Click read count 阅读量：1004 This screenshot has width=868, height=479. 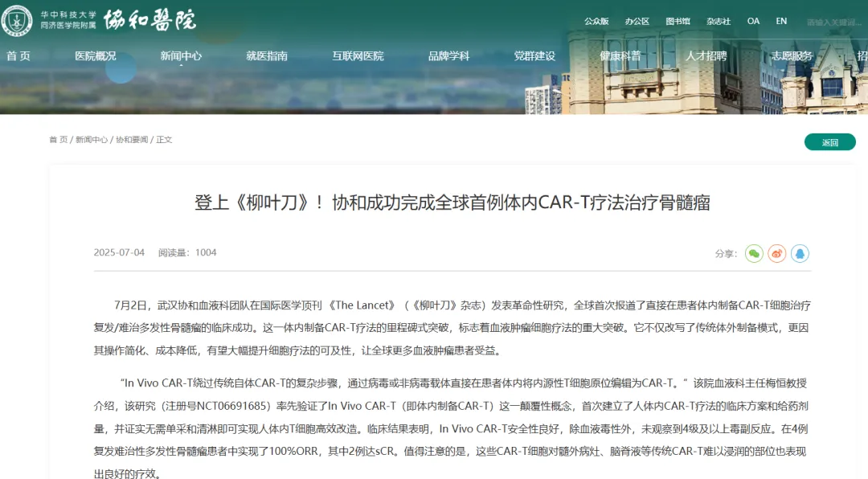187,252
